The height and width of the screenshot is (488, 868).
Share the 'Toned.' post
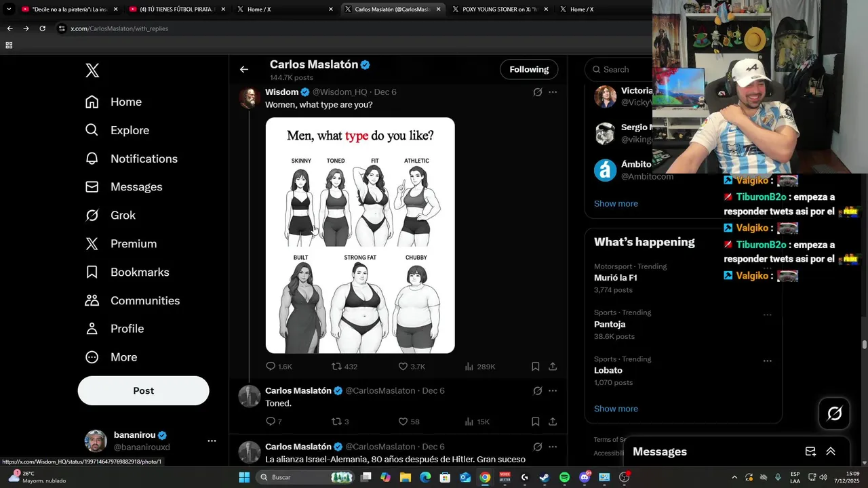pyautogui.click(x=553, y=422)
